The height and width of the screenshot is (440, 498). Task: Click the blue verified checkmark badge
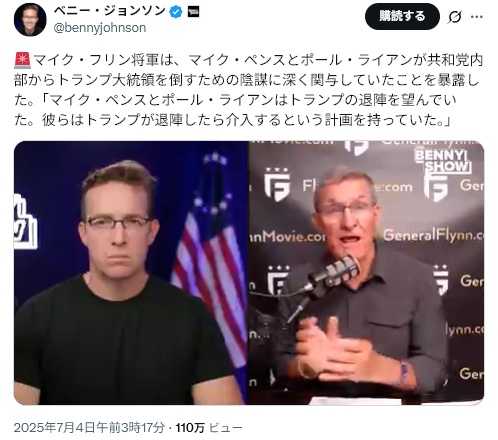pos(176,12)
